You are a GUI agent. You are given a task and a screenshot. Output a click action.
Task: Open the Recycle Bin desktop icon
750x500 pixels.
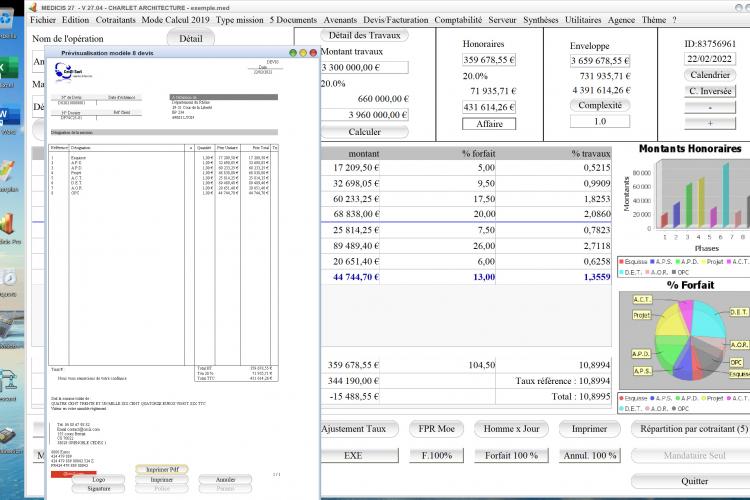coord(7,22)
